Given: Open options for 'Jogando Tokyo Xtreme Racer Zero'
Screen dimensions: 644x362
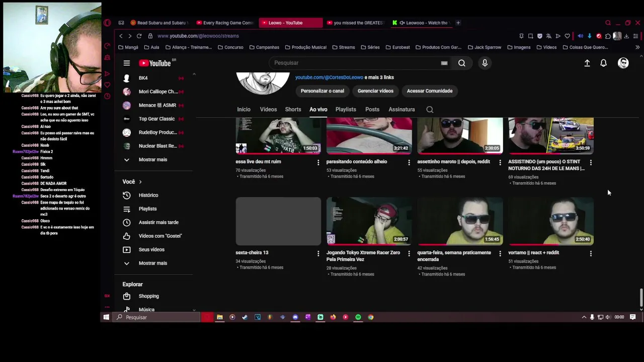Looking at the screenshot, I should [x=409, y=253].
